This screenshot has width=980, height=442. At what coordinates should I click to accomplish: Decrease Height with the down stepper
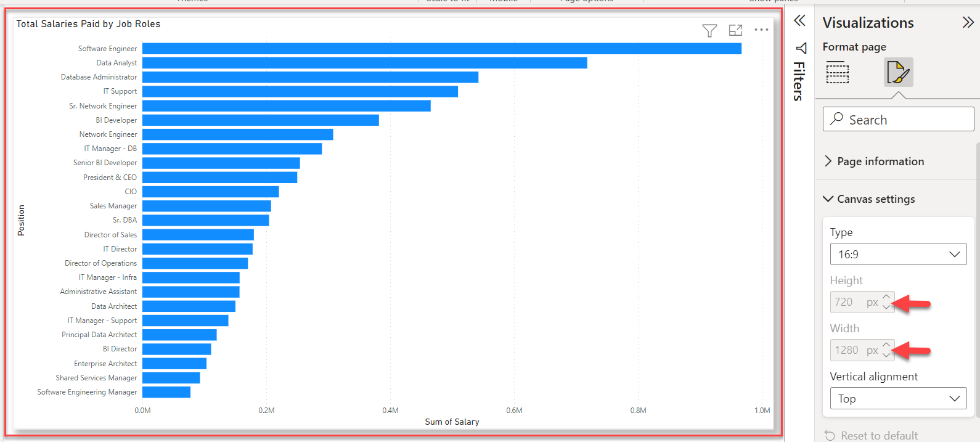click(886, 307)
